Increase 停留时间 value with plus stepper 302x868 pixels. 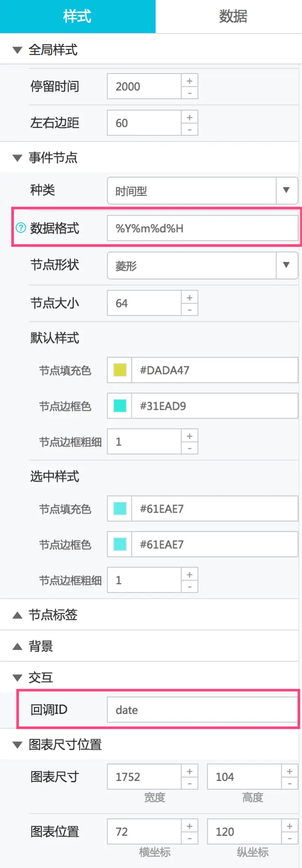click(189, 81)
